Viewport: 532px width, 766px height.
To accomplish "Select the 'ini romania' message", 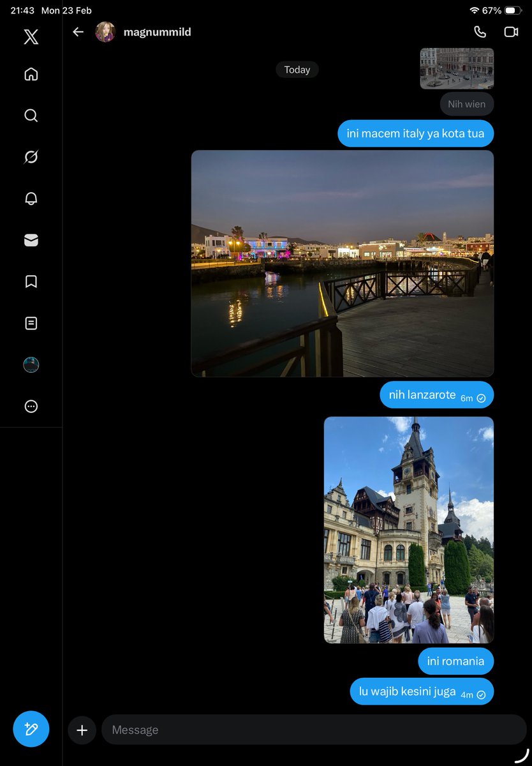I will pyautogui.click(x=455, y=661).
